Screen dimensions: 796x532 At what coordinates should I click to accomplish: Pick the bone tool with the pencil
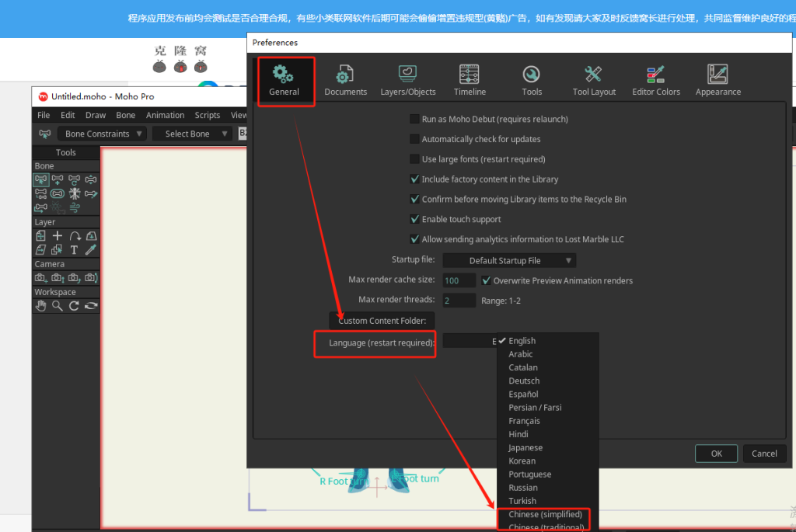[91, 193]
